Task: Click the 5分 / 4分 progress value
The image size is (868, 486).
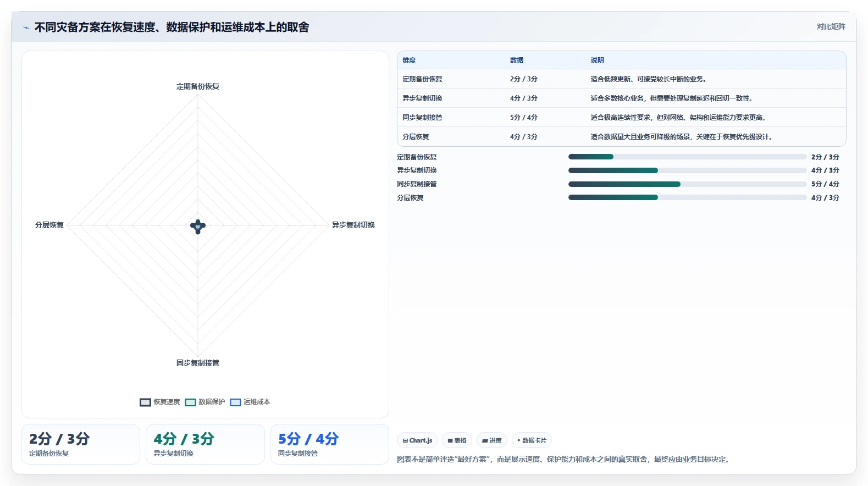Action: (x=825, y=184)
